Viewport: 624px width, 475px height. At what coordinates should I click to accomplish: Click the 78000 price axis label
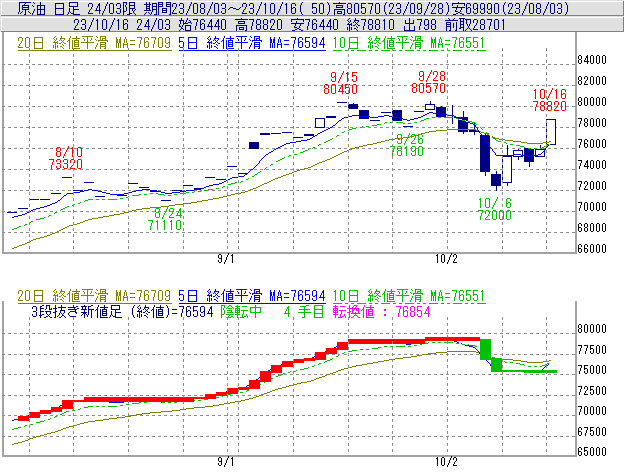tap(592, 123)
